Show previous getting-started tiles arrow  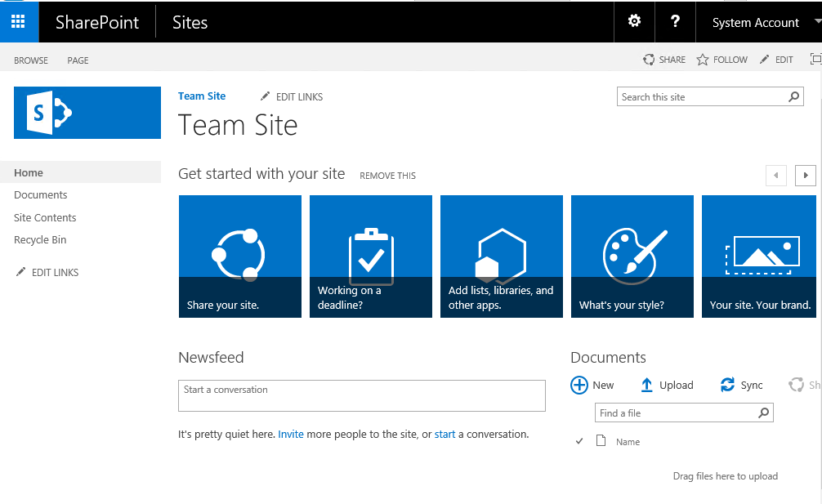(776, 176)
